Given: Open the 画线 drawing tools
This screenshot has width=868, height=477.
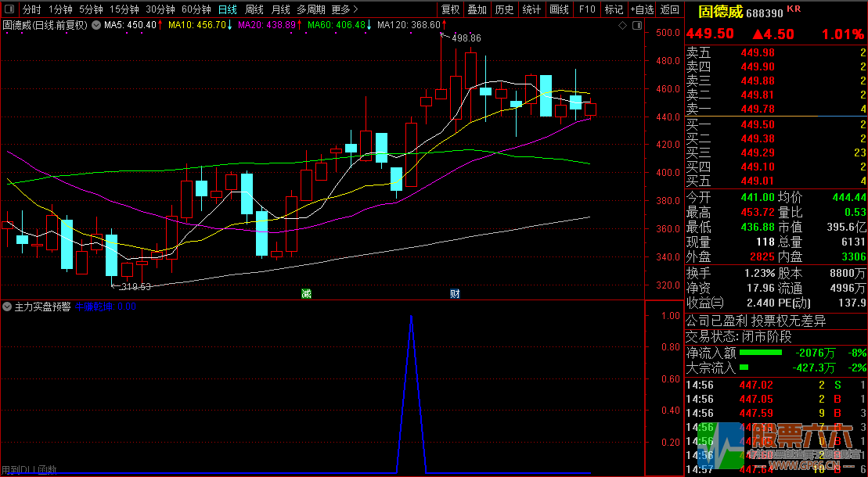Looking at the screenshot, I should [x=559, y=9].
